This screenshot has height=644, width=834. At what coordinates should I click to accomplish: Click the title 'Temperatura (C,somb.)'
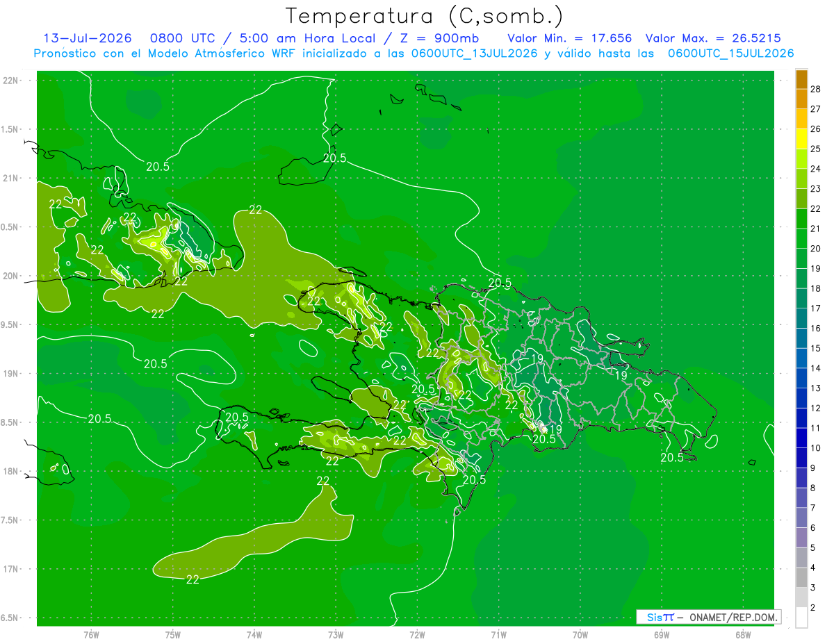(425, 16)
